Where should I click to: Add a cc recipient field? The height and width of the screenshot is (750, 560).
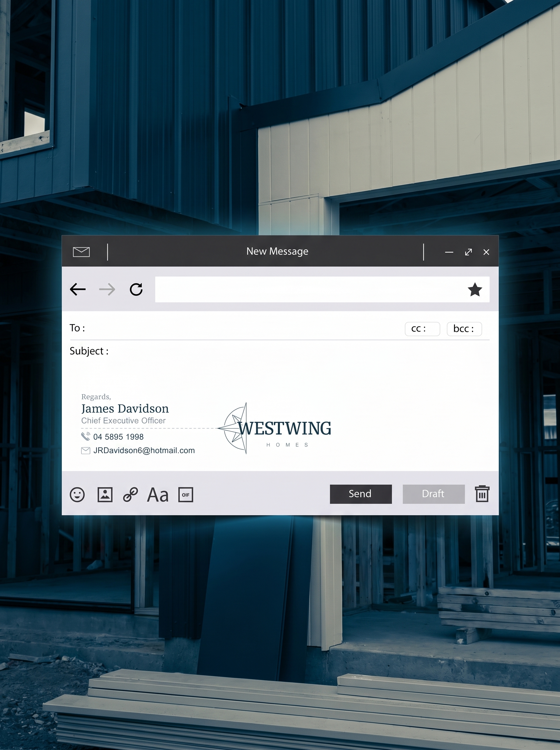click(x=422, y=329)
